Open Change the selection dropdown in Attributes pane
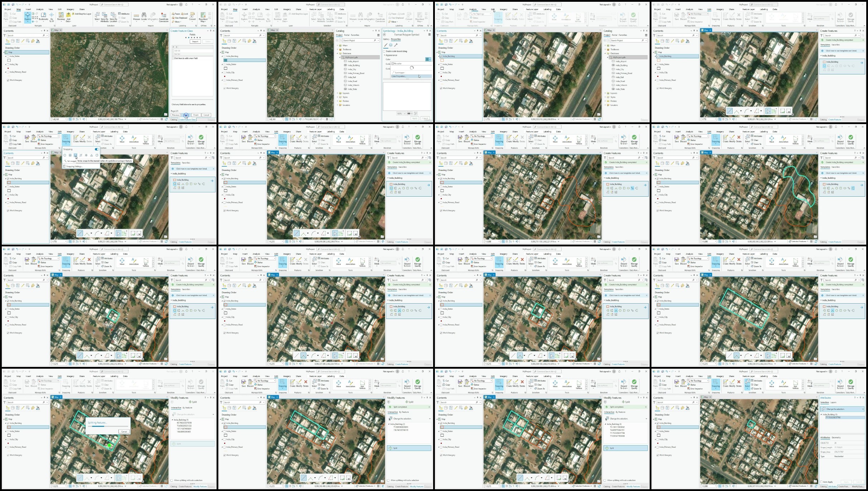868x491 pixels. click(x=863, y=409)
